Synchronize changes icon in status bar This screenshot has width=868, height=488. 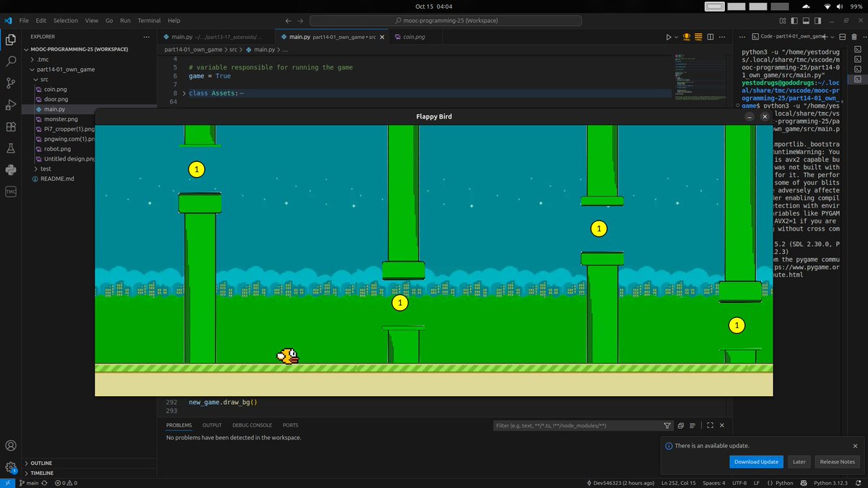point(45,482)
